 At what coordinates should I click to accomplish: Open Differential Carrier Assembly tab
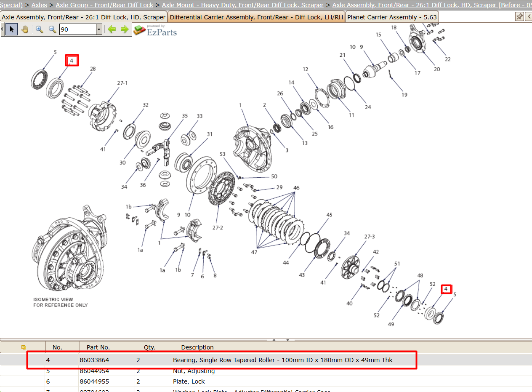click(256, 17)
